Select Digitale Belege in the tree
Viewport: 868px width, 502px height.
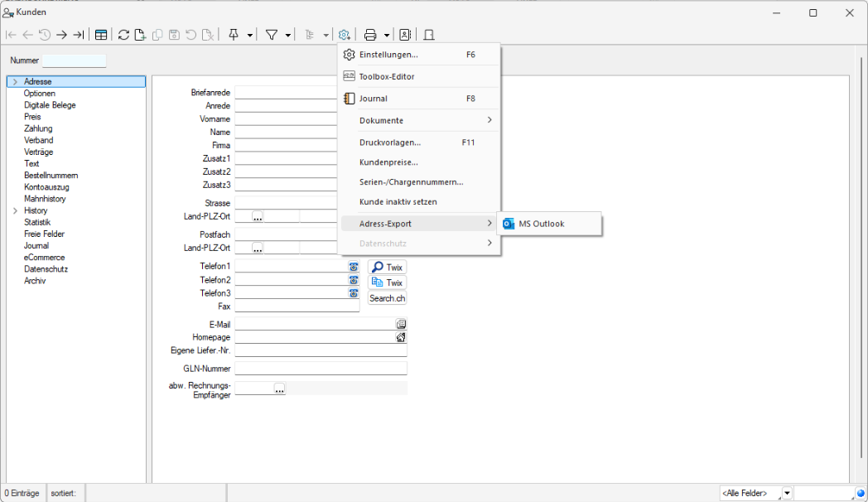50,104
